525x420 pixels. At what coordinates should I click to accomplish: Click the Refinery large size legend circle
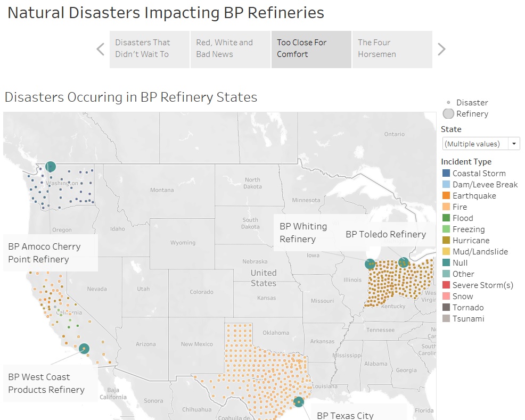[448, 114]
